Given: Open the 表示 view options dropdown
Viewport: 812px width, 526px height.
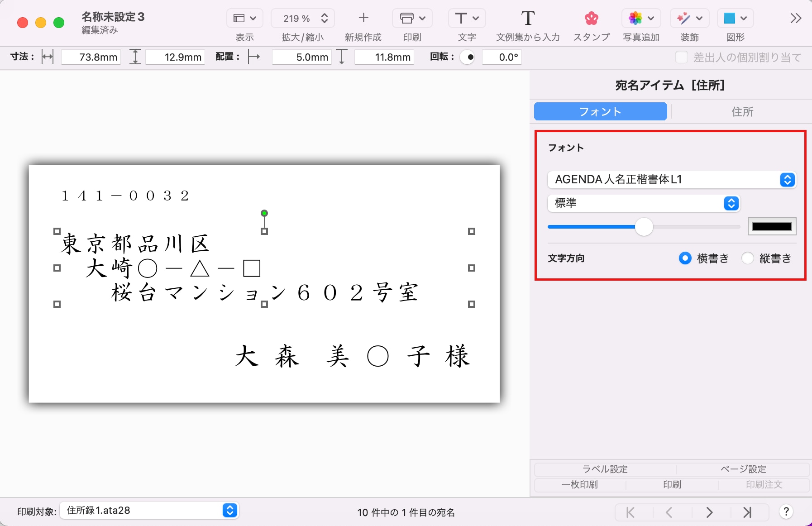Looking at the screenshot, I should [x=244, y=18].
